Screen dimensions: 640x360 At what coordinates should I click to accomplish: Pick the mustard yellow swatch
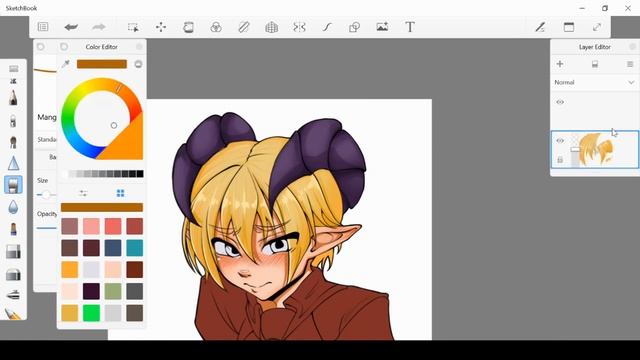(69, 313)
